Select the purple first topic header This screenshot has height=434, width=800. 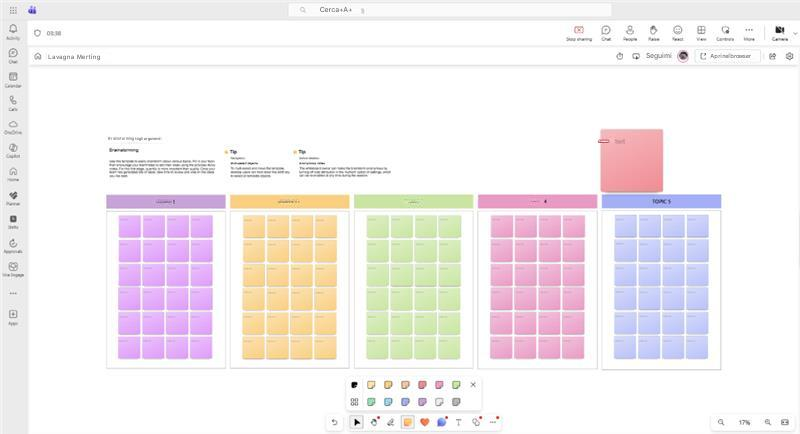pyautogui.click(x=166, y=202)
